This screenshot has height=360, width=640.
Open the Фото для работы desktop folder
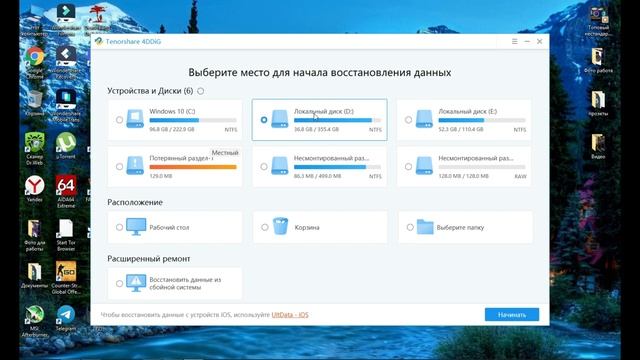coord(35,229)
